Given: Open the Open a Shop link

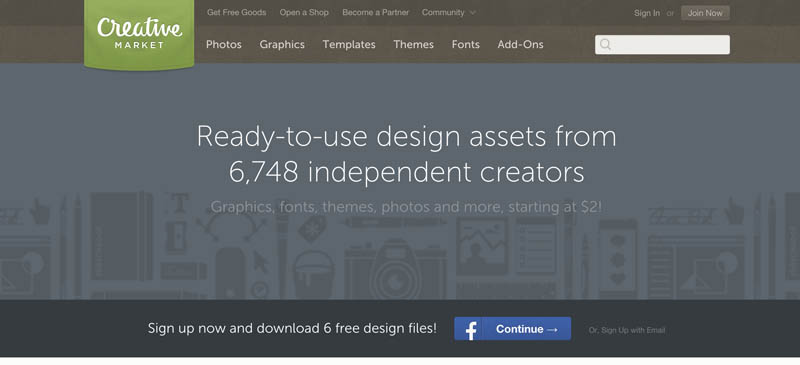Looking at the screenshot, I should [304, 12].
